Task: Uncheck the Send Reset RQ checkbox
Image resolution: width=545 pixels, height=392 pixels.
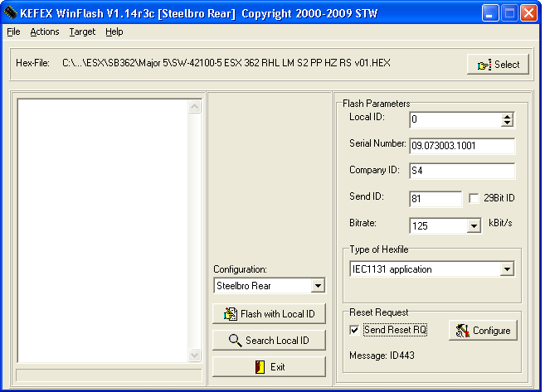Action: [355, 330]
